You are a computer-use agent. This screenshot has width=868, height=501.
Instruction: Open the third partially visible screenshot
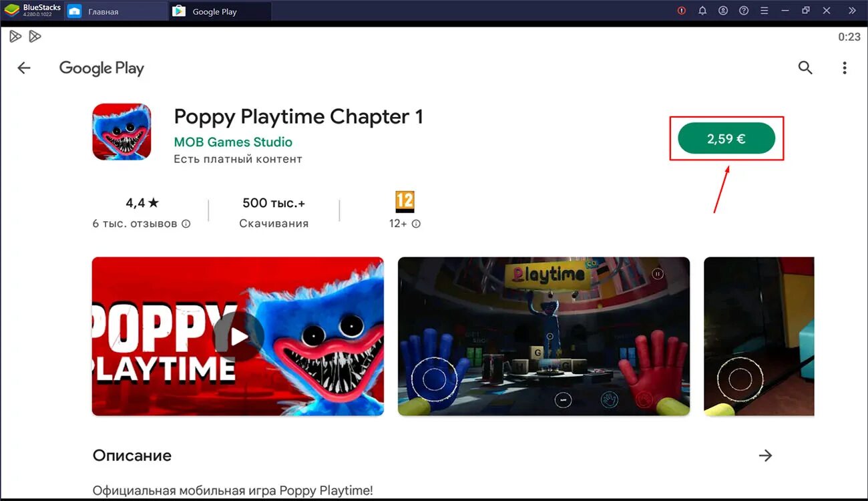[759, 337]
